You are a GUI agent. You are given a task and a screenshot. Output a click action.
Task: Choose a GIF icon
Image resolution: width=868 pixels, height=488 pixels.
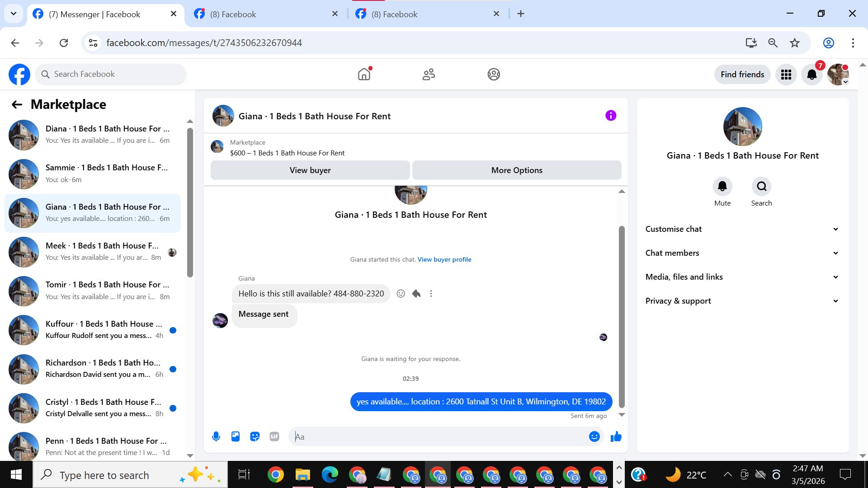click(x=274, y=436)
